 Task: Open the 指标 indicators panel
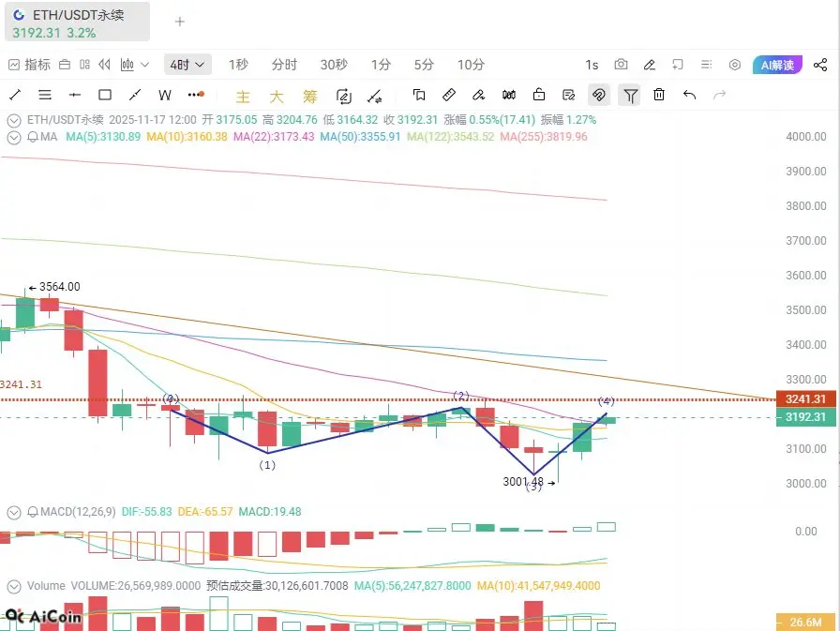[x=29, y=65]
